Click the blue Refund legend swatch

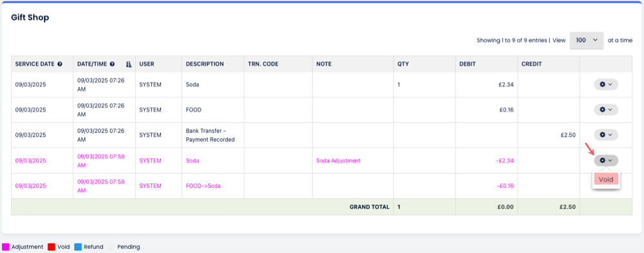(78, 247)
